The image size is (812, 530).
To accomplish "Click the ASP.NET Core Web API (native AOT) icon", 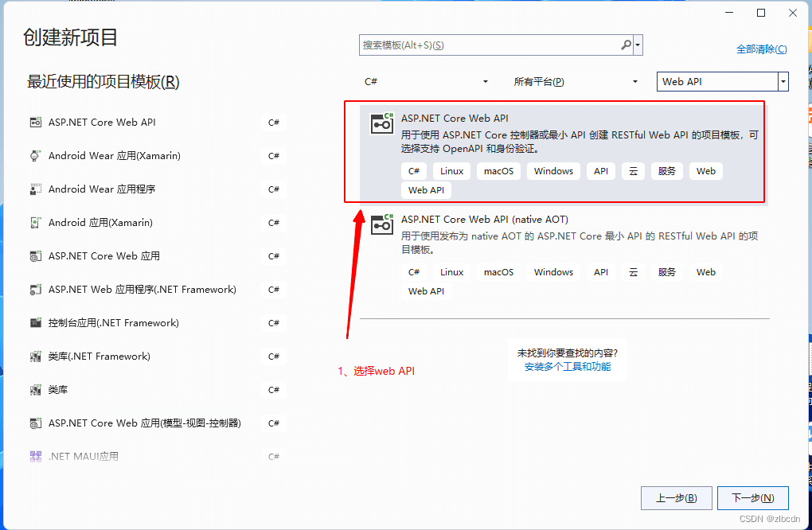I will [x=381, y=224].
